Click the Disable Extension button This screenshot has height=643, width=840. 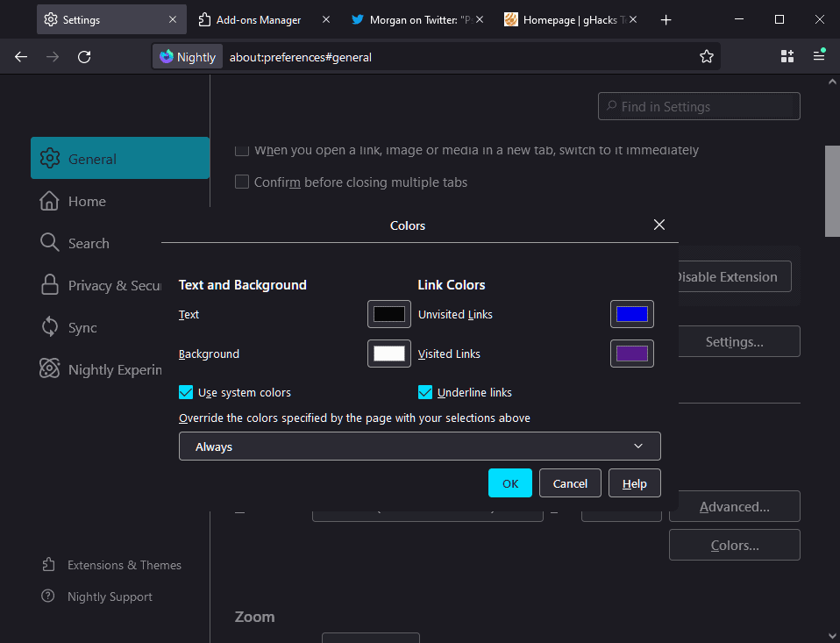point(735,276)
